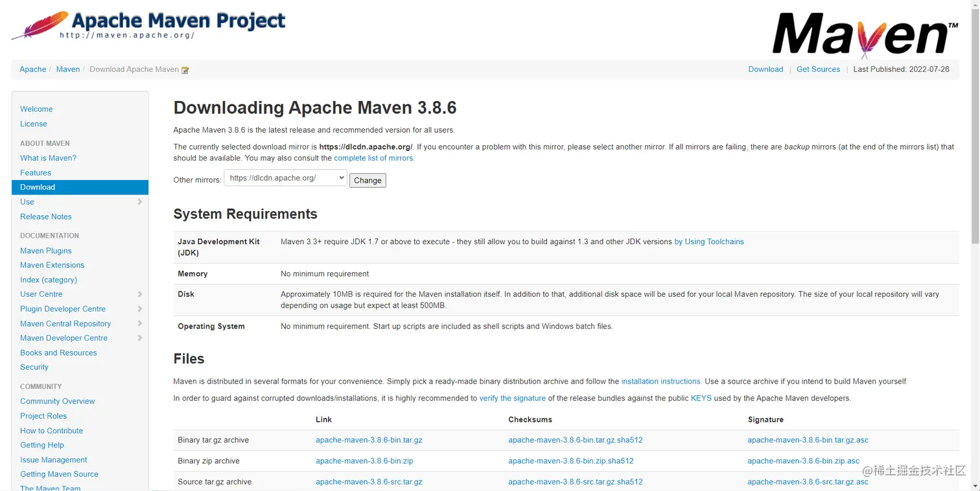Open apache-maven-3.8.6-bin.zip.asc signature

803,461
